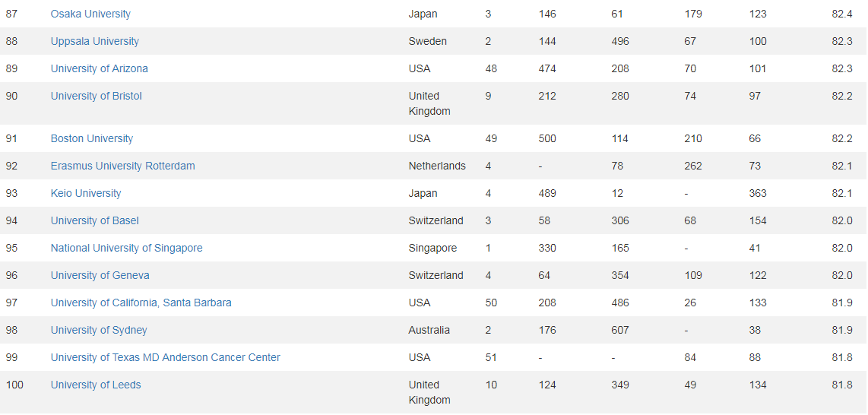
Task: Click the University of Arizona link
Action: coord(99,68)
